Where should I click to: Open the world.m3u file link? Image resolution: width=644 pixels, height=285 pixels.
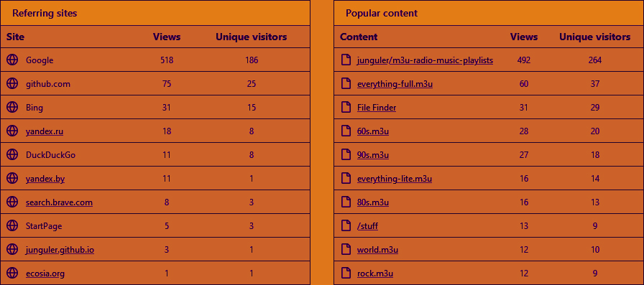(377, 250)
